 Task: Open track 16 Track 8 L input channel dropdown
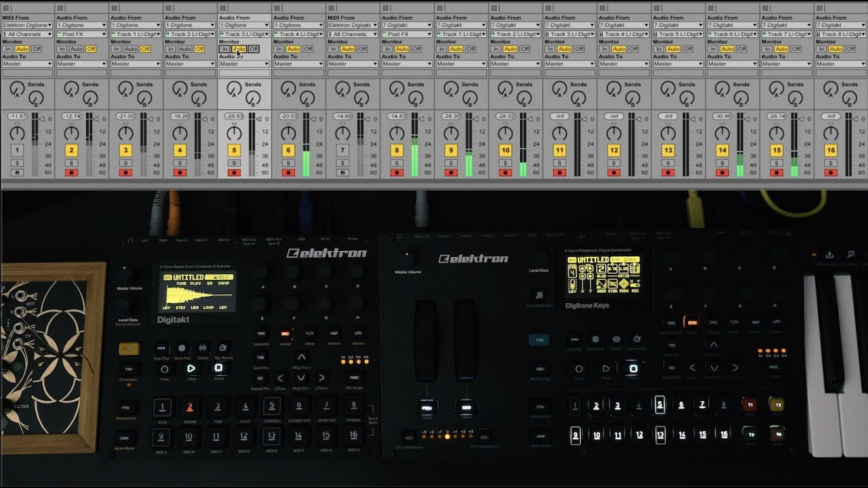(841, 34)
